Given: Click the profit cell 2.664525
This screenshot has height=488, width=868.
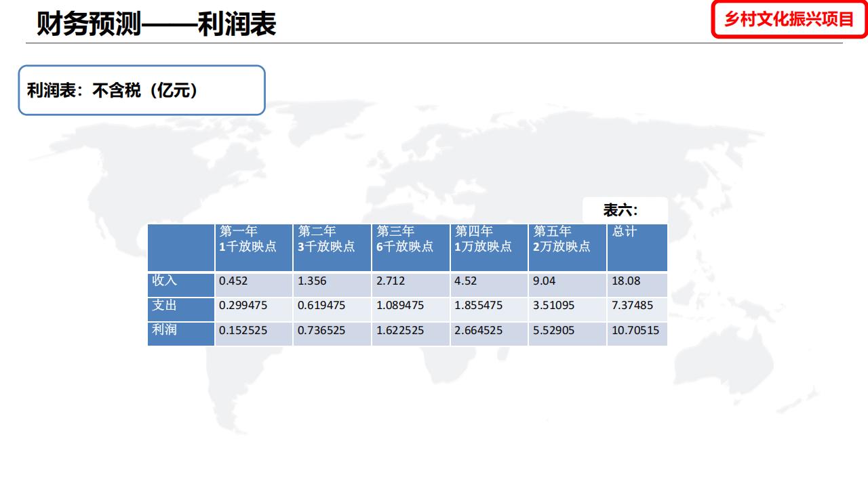Looking at the screenshot, I should point(489,333).
